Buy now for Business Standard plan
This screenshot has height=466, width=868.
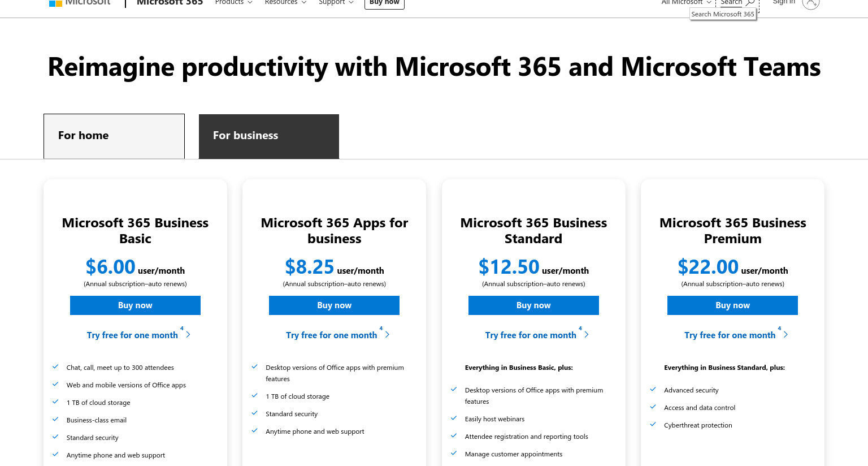533,305
